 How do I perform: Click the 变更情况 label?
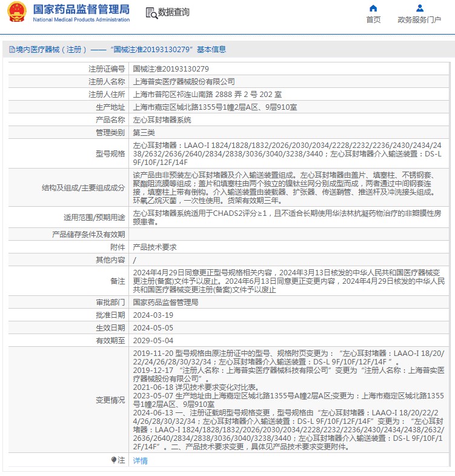pyautogui.click(x=110, y=400)
